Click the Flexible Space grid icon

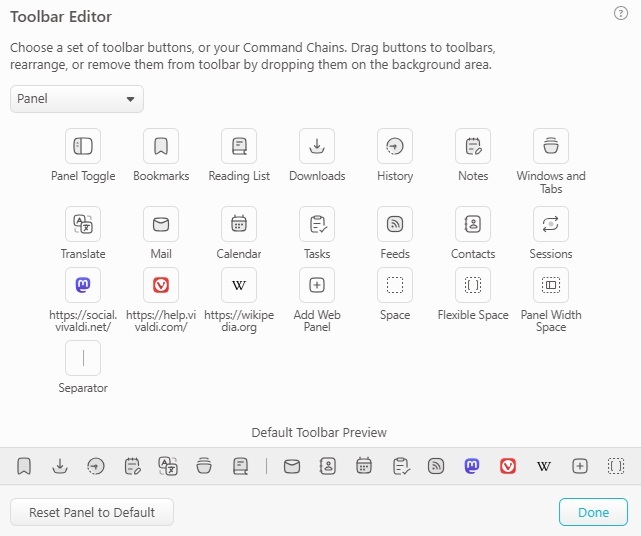473,285
